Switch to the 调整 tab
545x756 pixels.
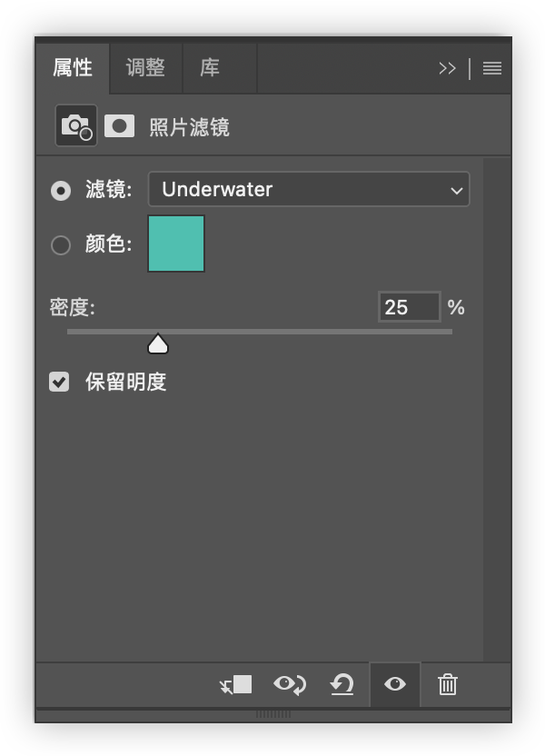tap(145, 68)
